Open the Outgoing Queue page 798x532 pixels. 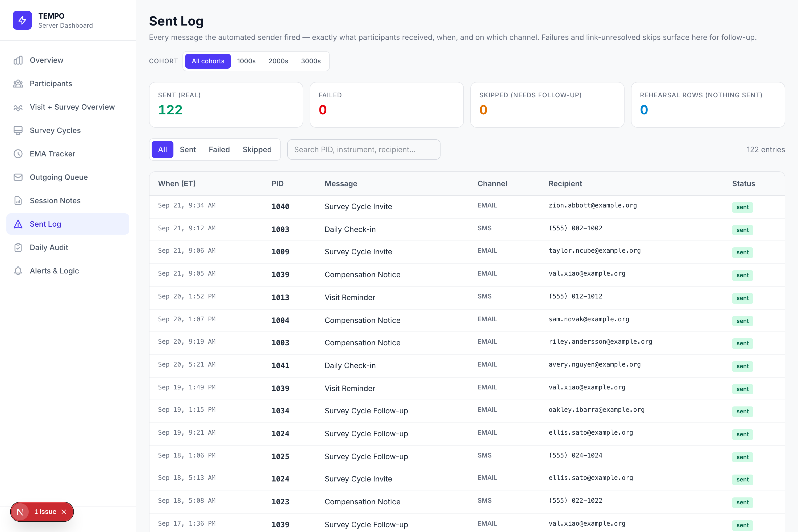[x=68, y=177]
